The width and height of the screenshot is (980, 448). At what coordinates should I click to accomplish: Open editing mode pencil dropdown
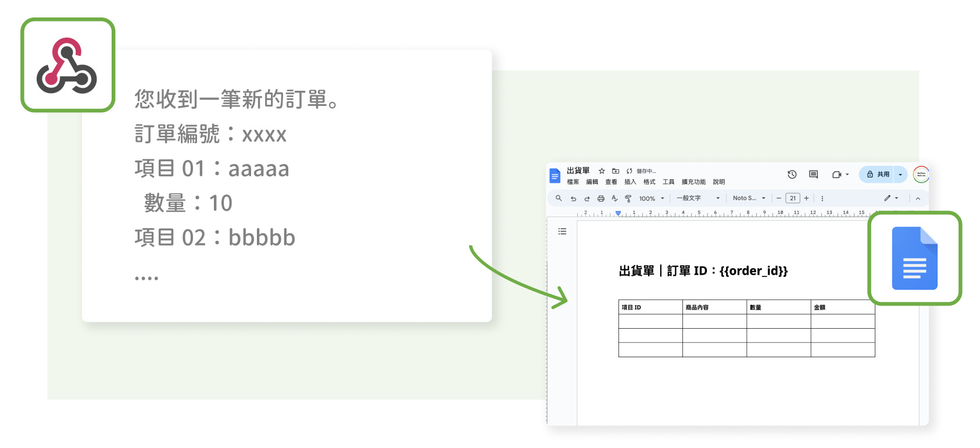pos(891,198)
